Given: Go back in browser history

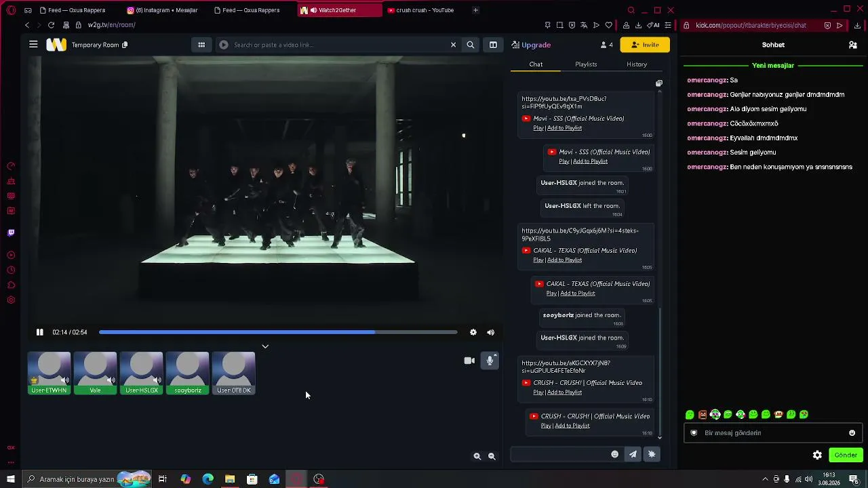Looking at the screenshot, I should [27, 25].
